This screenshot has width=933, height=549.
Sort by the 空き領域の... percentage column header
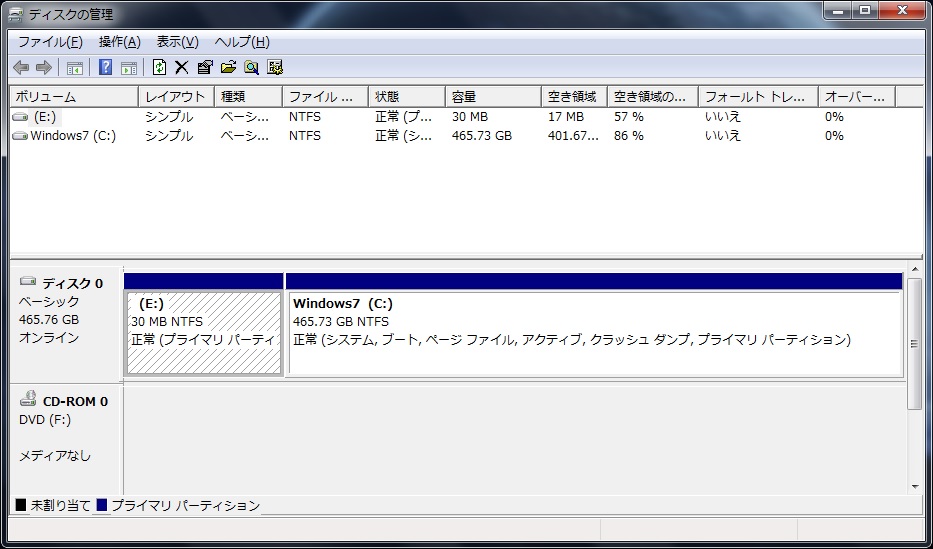[x=653, y=97]
